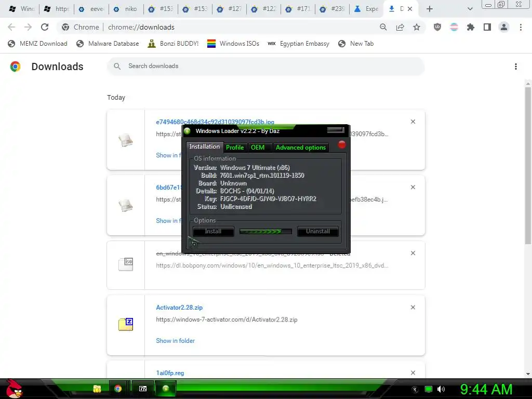Remove the deleted Windows 10 ISO entry

413,253
